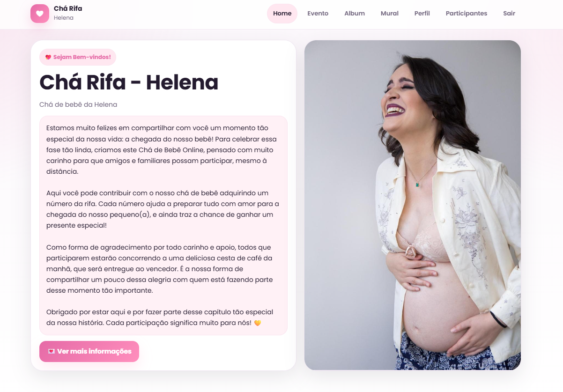The image size is (563, 392).
Task: Click the love-letter icon on the info button
Action: click(x=52, y=351)
